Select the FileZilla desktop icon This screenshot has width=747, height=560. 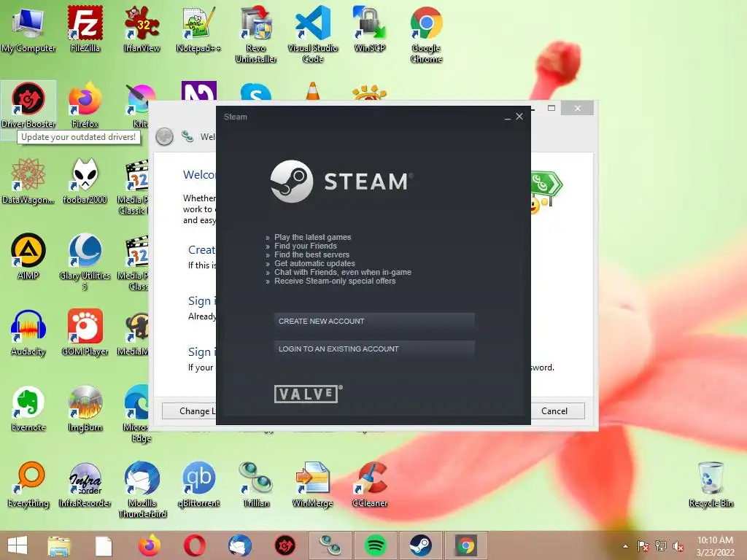[x=85, y=30]
